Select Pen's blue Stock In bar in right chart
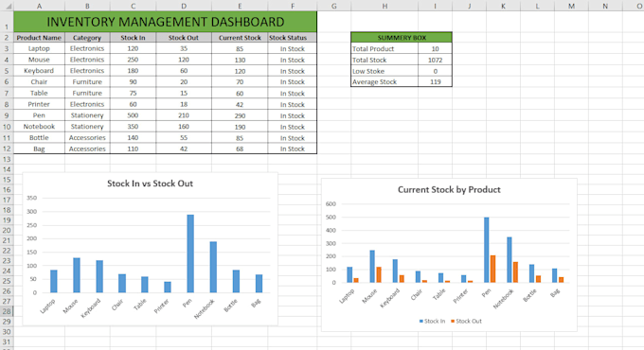The image size is (644, 350). 486,250
